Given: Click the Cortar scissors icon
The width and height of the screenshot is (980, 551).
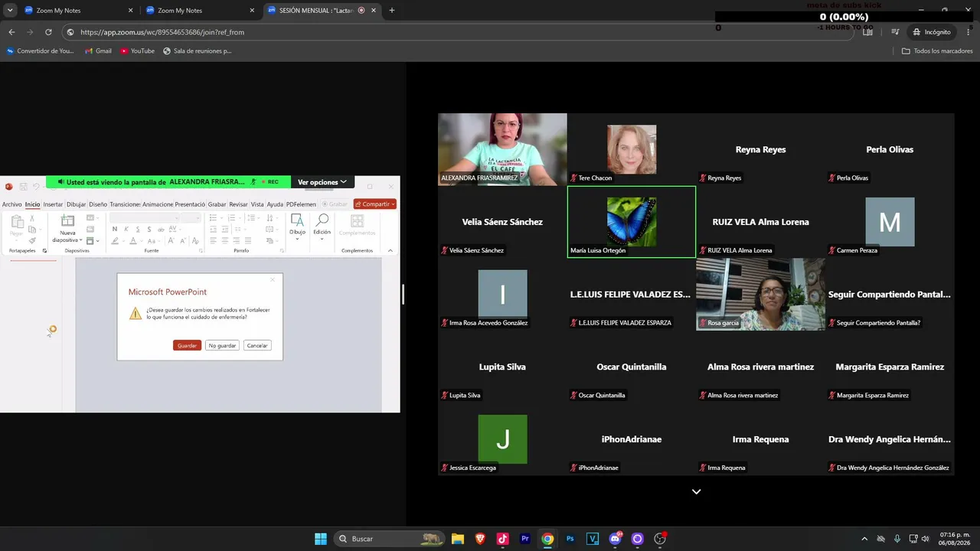Looking at the screenshot, I should tap(32, 218).
